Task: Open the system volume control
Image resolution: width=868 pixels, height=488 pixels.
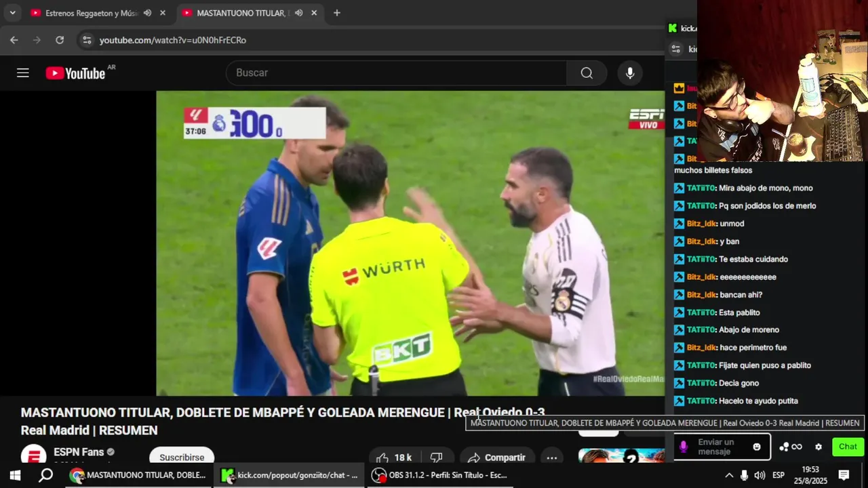Action: pos(759,475)
